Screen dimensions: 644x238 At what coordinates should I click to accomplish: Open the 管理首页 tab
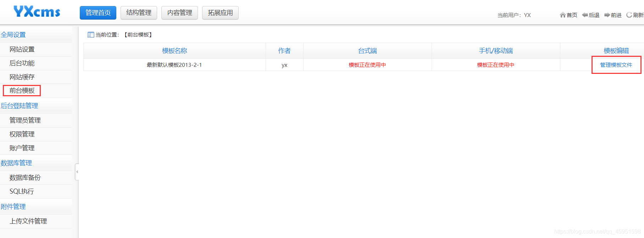[x=98, y=13]
